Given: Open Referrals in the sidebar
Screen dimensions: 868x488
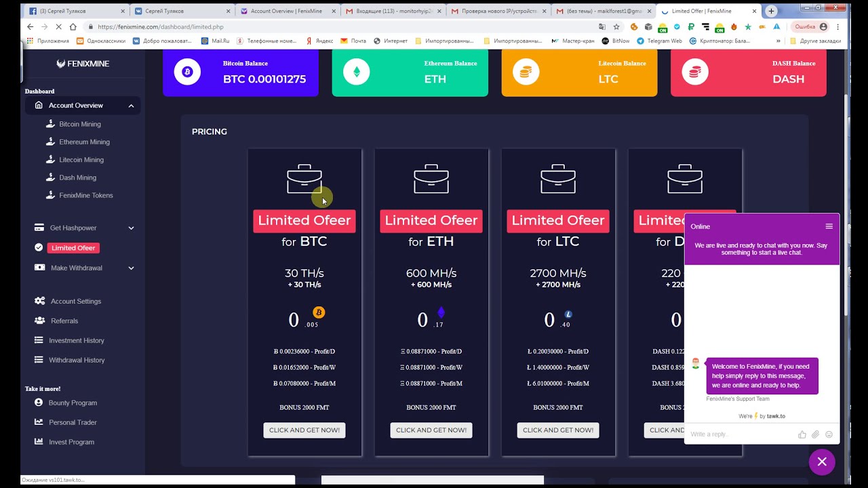Looking at the screenshot, I should point(64,321).
